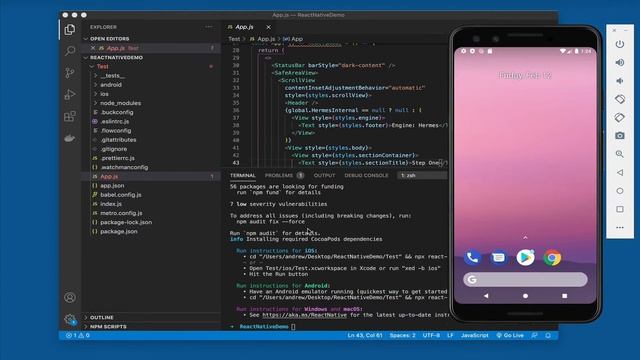Open the Manage gear icon

(x=70, y=319)
